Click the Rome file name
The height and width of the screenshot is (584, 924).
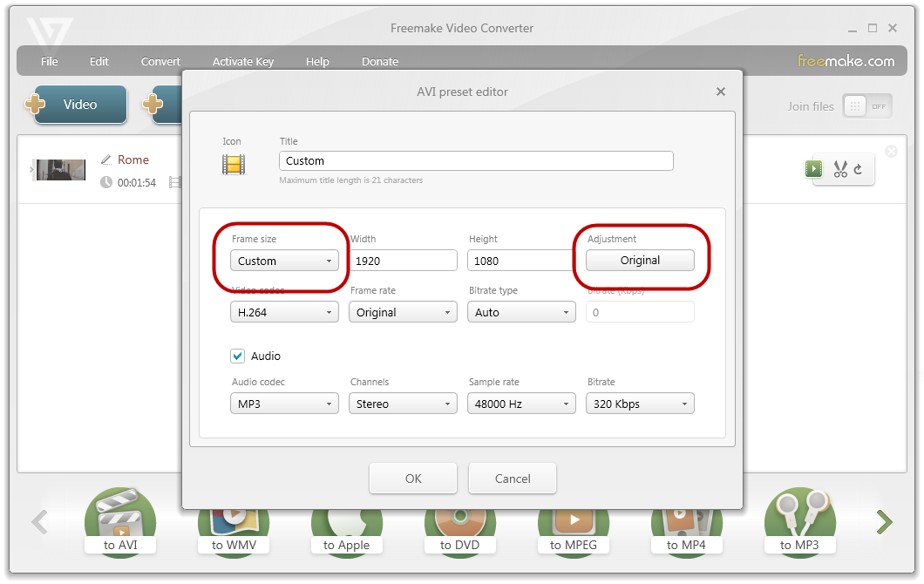(133, 160)
